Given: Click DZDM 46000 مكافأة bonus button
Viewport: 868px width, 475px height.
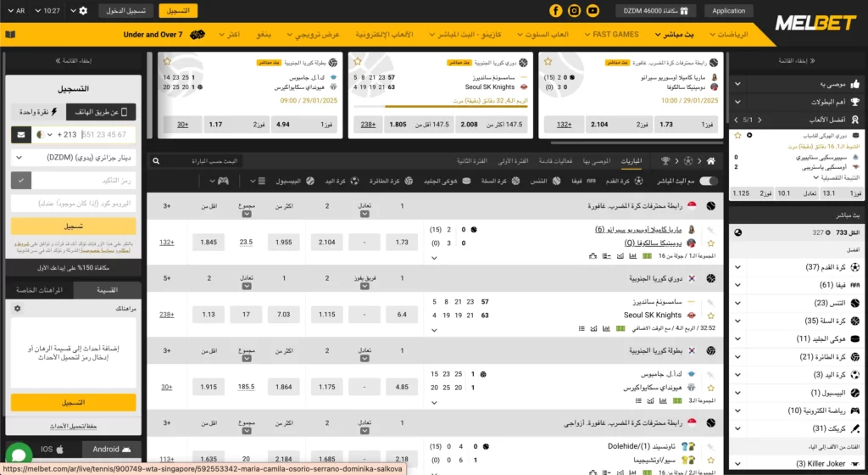Looking at the screenshot, I should point(655,10).
